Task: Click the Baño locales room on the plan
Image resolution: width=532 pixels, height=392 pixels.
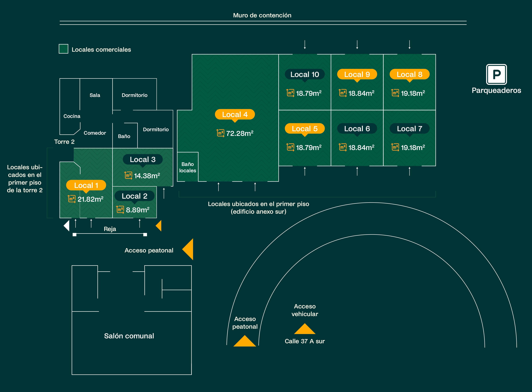Action: [x=188, y=167]
